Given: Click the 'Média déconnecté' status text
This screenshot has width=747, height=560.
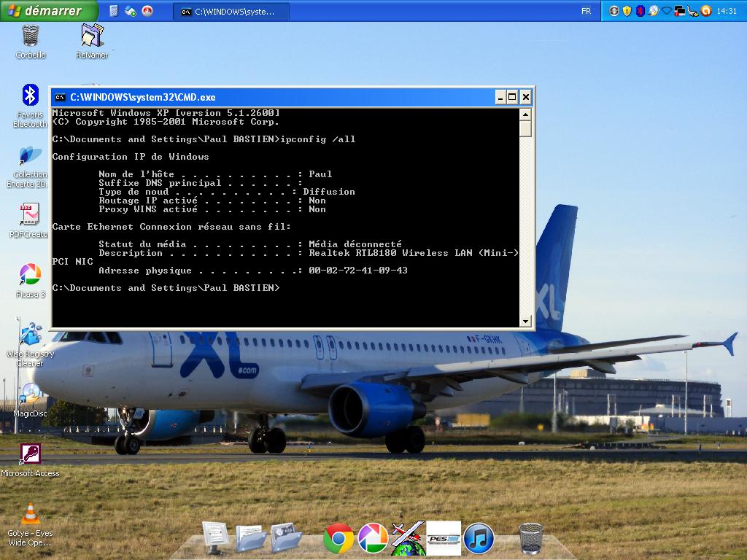Looking at the screenshot, I should click(x=355, y=244).
